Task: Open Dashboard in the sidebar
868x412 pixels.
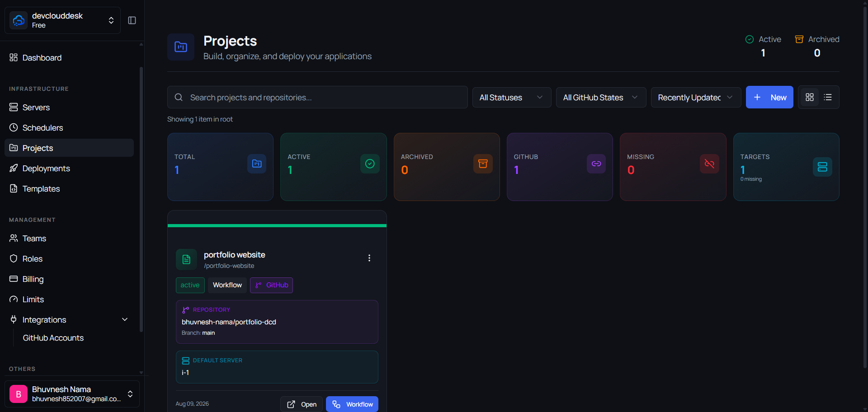Action: tap(69, 58)
